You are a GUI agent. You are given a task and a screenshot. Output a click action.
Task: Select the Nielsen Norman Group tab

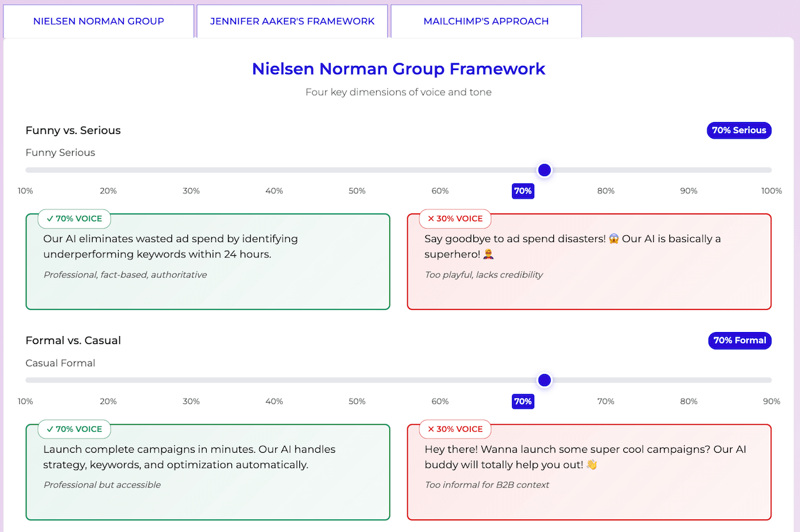[99, 21]
